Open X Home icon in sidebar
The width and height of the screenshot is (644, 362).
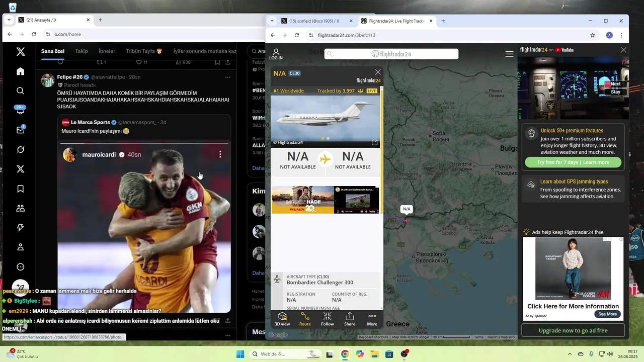(x=21, y=71)
